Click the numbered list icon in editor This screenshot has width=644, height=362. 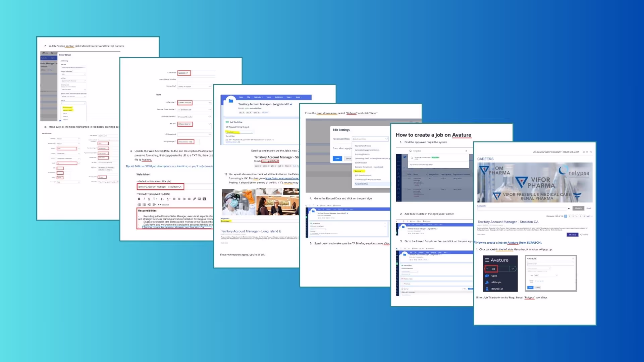pos(139,204)
